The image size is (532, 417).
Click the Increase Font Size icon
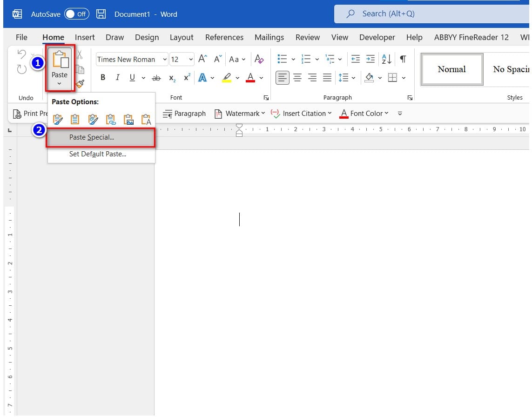tap(202, 59)
